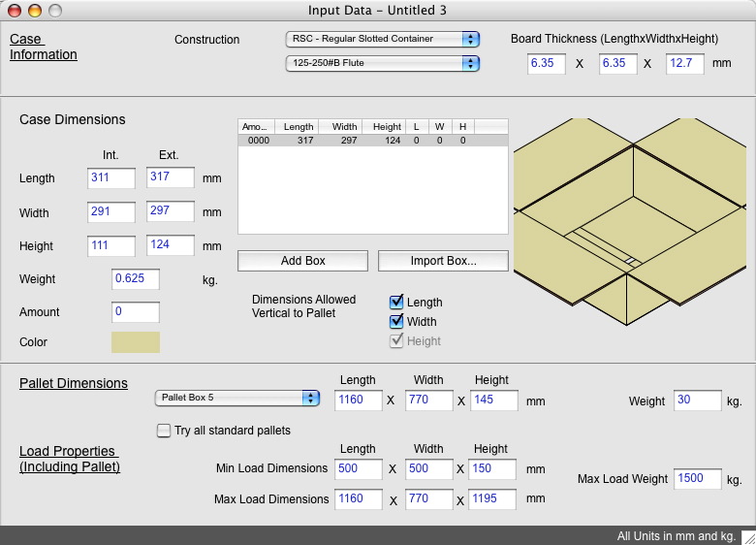The width and height of the screenshot is (756, 545).
Task: Click the internal Height field 111
Action: click(111, 246)
